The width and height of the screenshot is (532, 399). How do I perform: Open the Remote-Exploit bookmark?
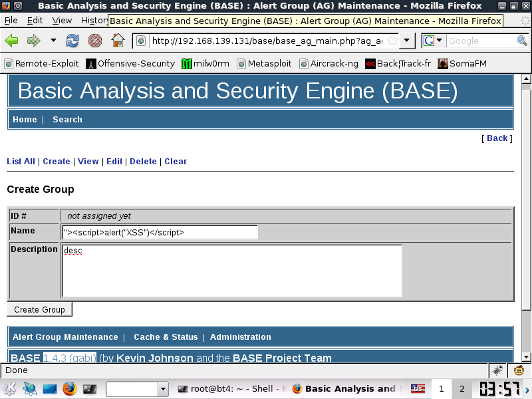point(41,63)
